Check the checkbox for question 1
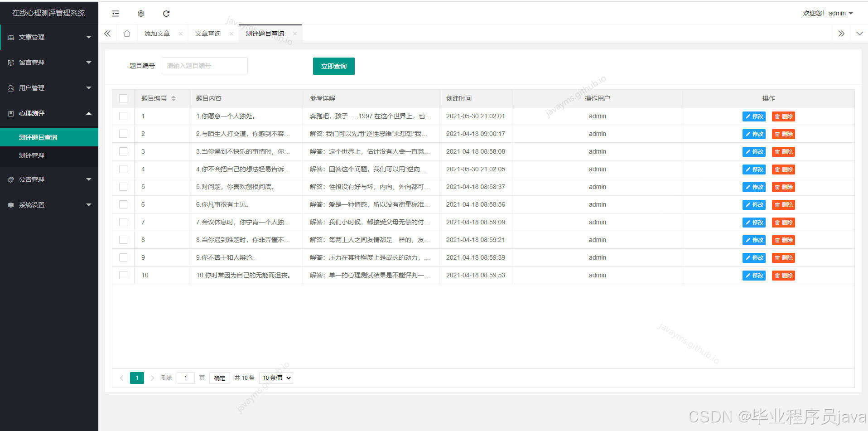This screenshot has height=431, width=868. click(123, 116)
